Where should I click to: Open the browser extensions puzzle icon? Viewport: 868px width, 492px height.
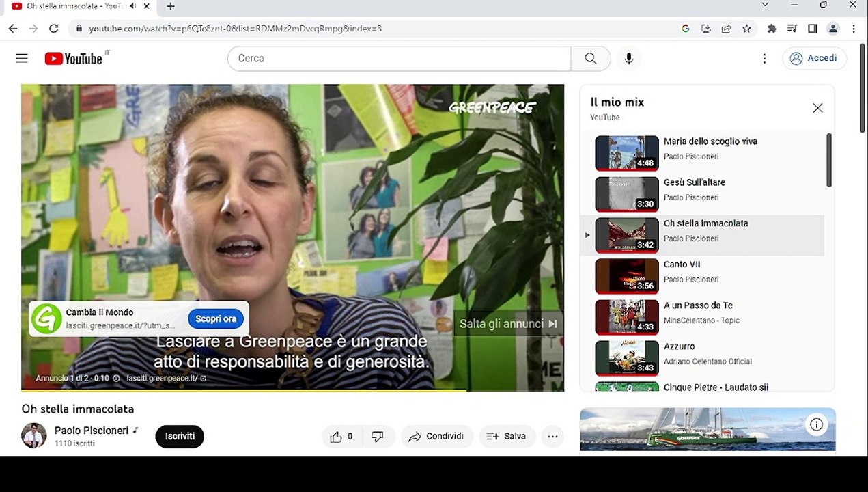[772, 29]
